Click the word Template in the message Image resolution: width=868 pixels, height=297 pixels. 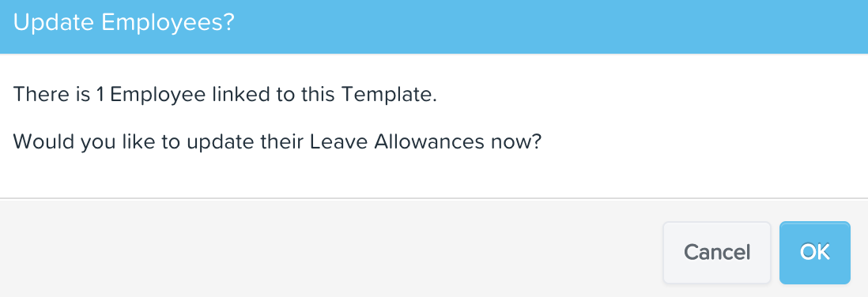(x=389, y=95)
